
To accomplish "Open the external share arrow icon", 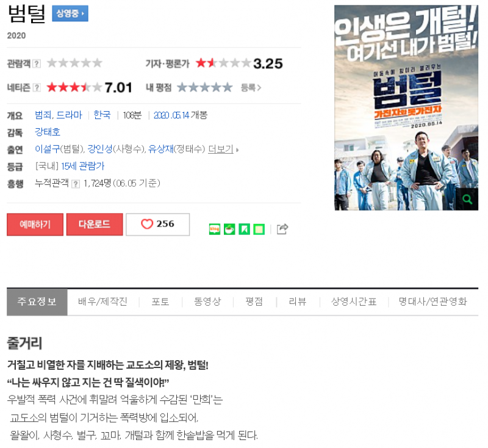I will 282,229.
